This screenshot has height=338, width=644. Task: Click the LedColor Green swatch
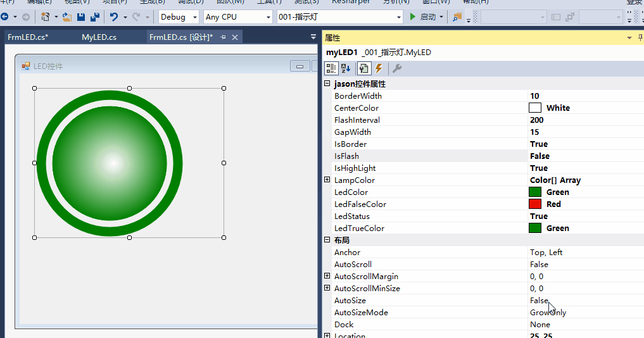[x=534, y=192]
